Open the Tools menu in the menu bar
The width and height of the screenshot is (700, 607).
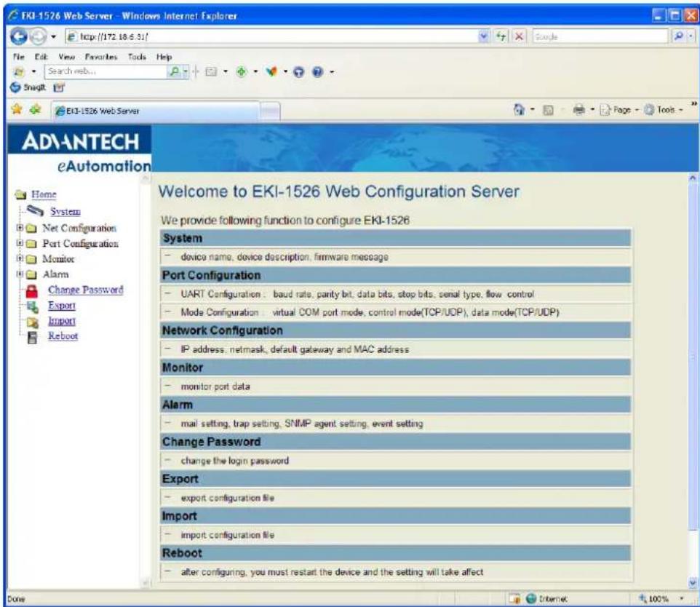click(x=137, y=57)
